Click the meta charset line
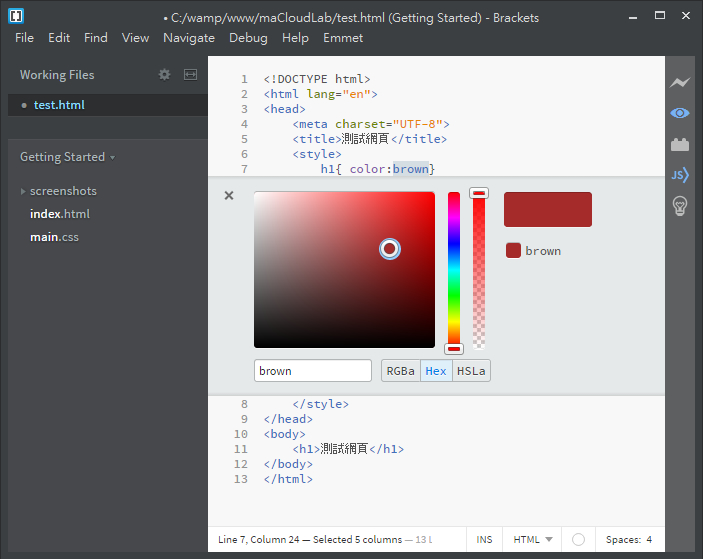703x559 pixels. [371, 124]
